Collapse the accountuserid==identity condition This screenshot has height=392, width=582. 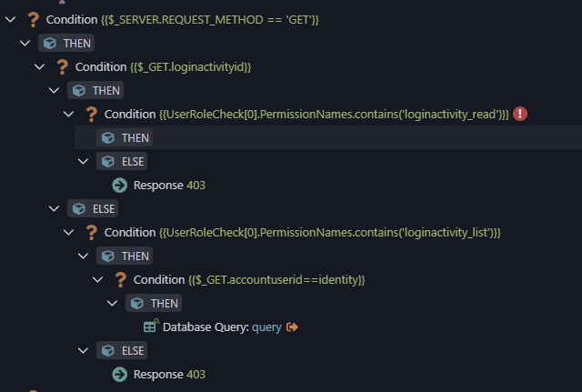[x=97, y=279]
